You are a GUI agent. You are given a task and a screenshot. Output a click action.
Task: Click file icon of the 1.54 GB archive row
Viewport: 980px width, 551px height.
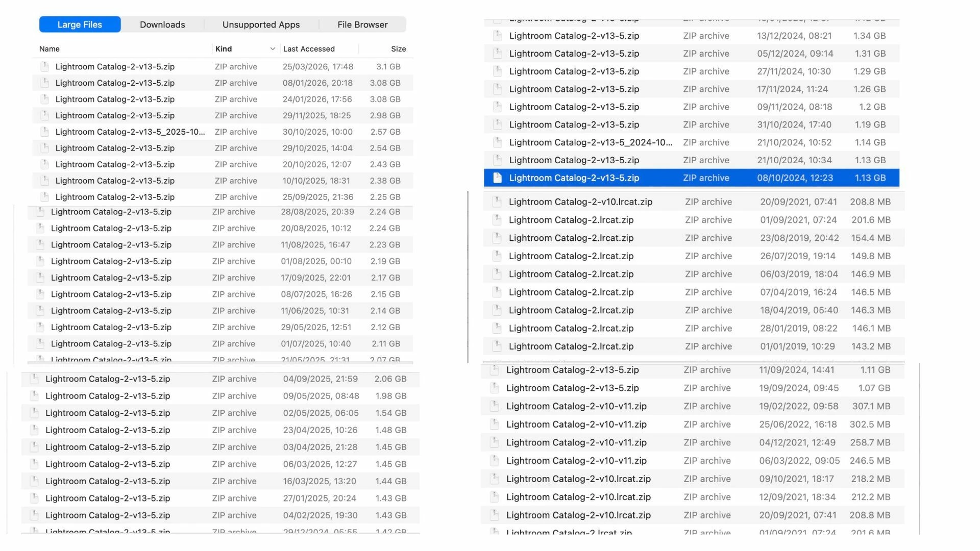pyautogui.click(x=35, y=413)
